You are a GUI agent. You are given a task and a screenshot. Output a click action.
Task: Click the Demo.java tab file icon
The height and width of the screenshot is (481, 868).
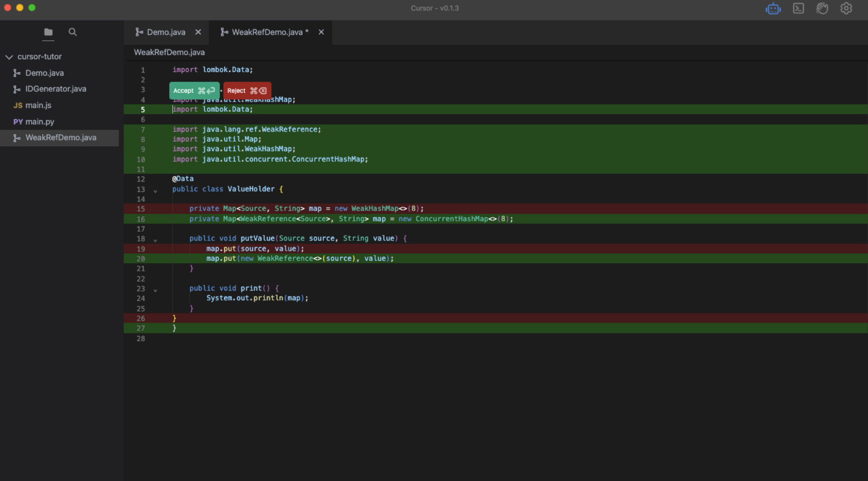coord(139,32)
